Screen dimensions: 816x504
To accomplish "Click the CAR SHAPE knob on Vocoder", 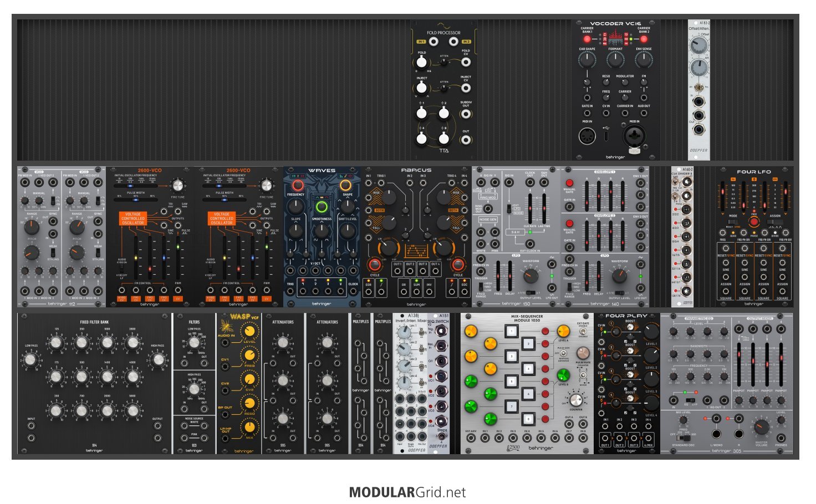I will 587,59.
